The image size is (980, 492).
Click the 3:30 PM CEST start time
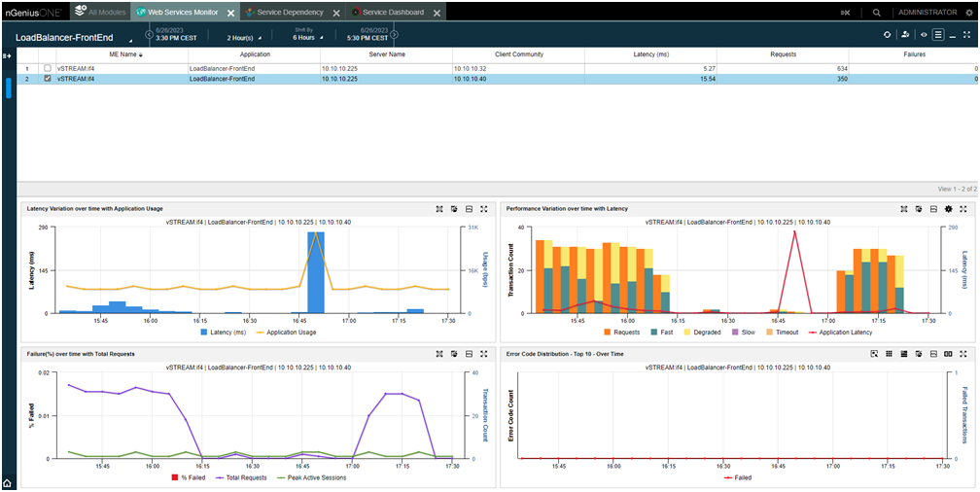[176, 38]
